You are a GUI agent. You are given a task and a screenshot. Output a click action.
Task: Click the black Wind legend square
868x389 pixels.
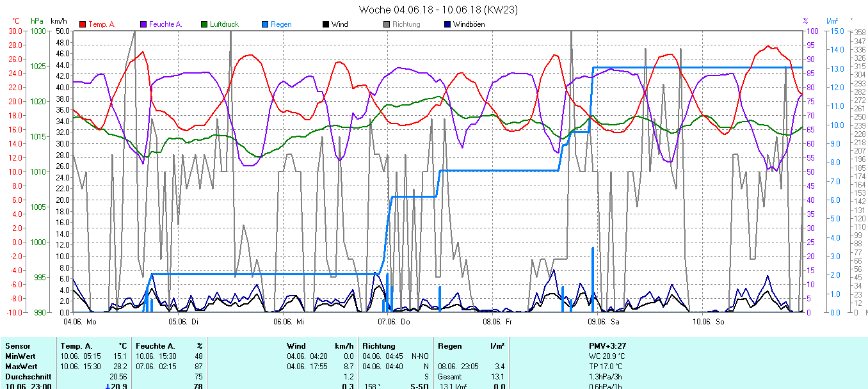coord(326,24)
